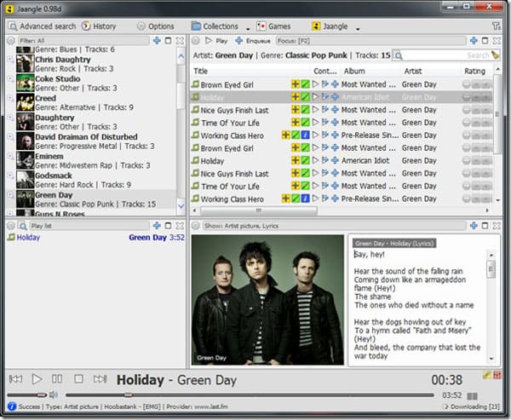Image resolution: width=511 pixels, height=420 pixels.
Task: Click yellow plus icon on Brown Eyed Girl row
Action: tap(296, 85)
